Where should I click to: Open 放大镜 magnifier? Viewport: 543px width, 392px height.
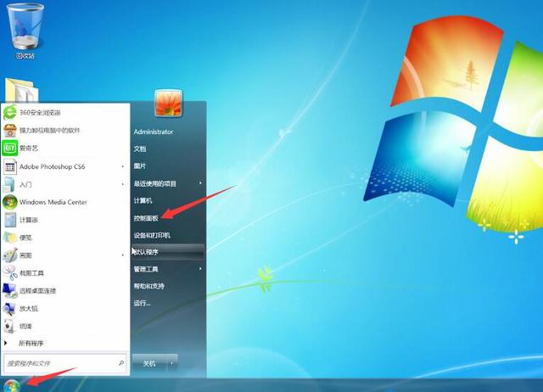(x=29, y=308)
